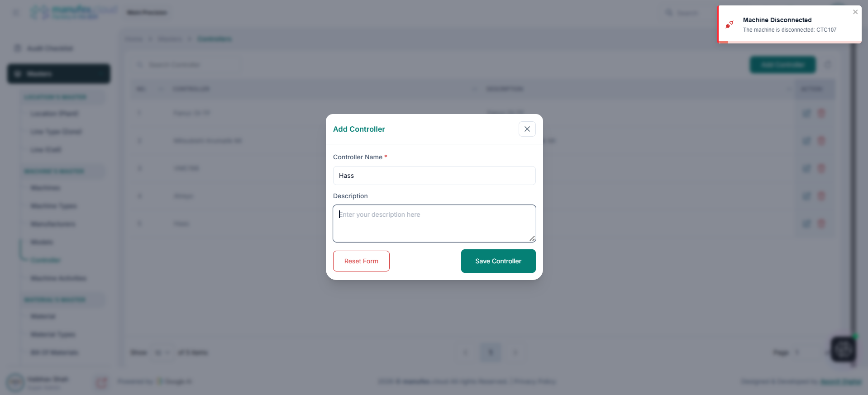Open Machine Activities in the sidebar
The height and width of the screenshot is (395, 868).
[58, 278]
